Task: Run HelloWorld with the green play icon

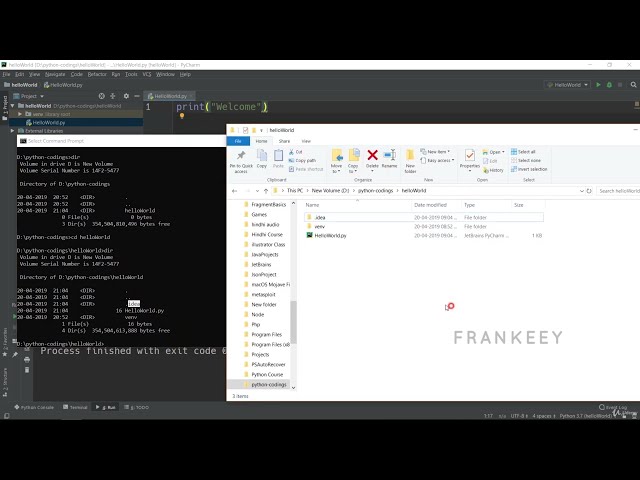Action: [598, 85]
